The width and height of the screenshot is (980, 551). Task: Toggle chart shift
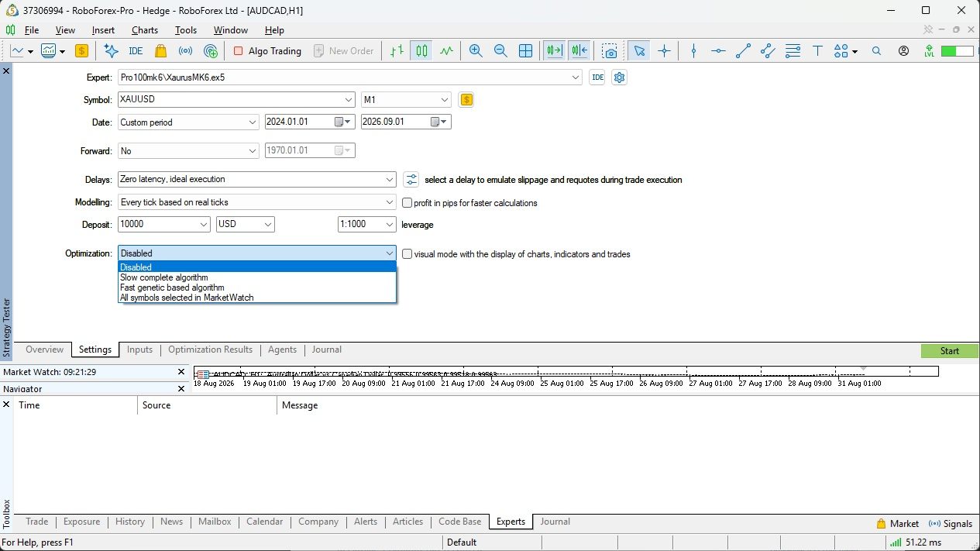(x=579, y=51)
